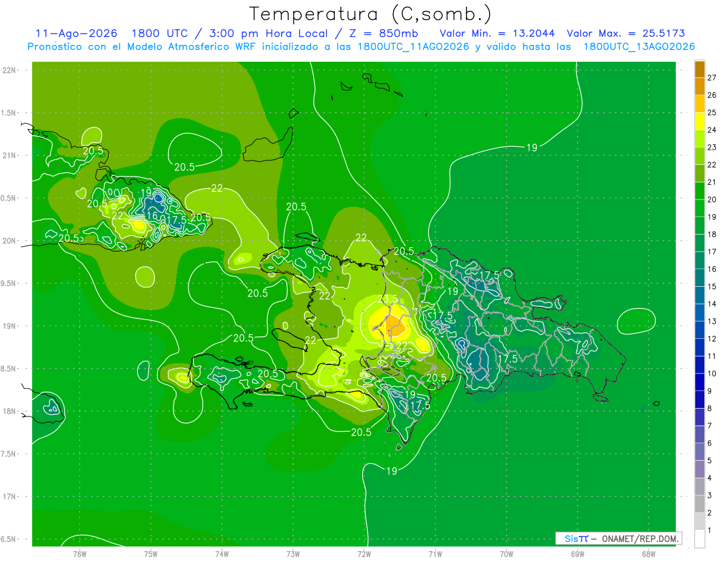Click legend value "27" on color scale
The height and width of the screenshot is (562, 728).
[712, 78]
